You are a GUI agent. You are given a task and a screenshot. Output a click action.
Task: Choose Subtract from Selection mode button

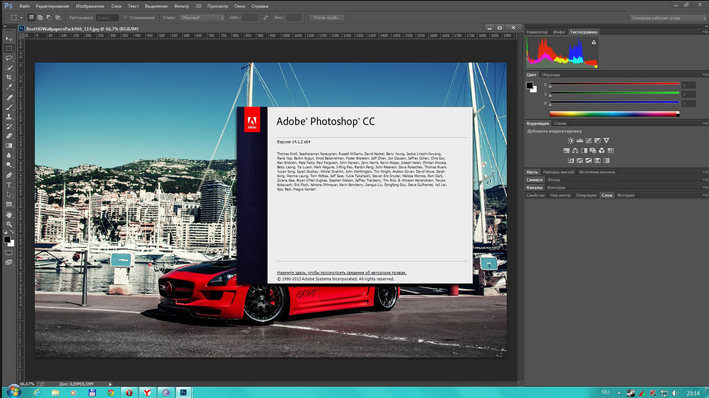(x=49, y=18)
